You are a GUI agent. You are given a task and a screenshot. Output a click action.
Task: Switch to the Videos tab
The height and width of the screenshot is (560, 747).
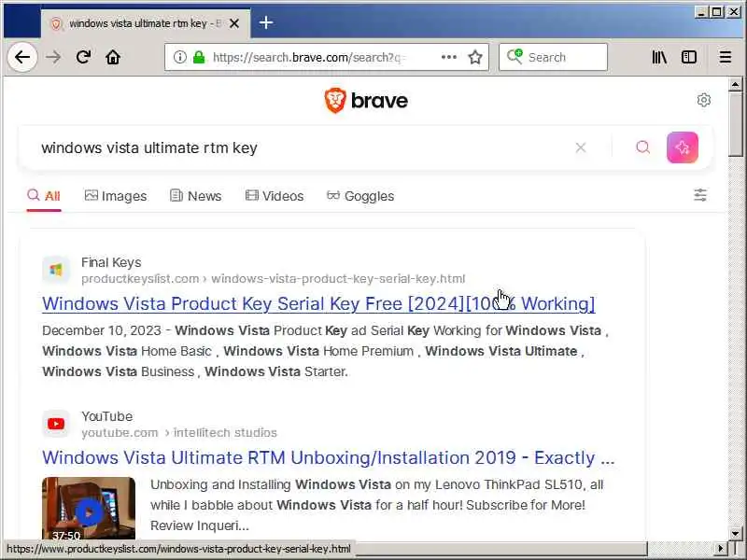click(x=274, y=196)
